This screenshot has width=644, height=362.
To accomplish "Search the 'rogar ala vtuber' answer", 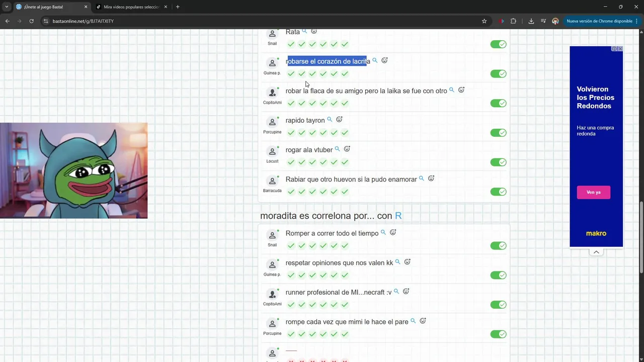I will pos(338,149).
